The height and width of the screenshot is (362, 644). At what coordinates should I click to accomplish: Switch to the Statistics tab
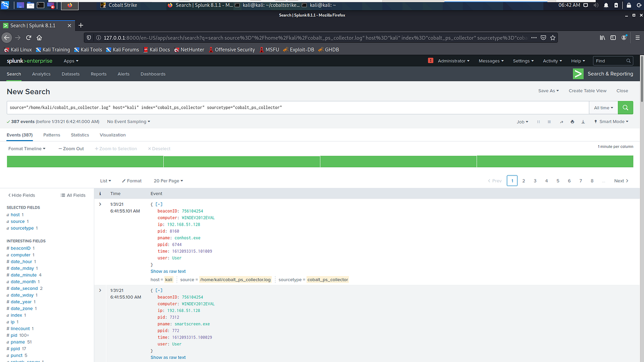[80, 135]
